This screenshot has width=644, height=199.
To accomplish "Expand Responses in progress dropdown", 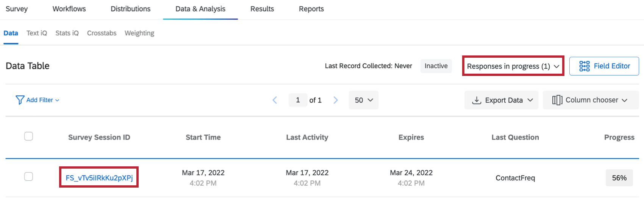I will coord(513,66).
